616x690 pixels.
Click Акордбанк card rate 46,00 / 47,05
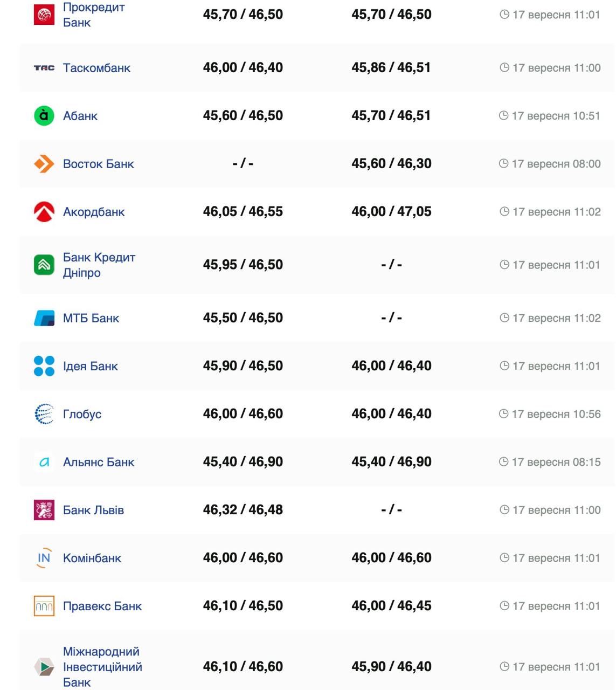(x=391, y=212)
